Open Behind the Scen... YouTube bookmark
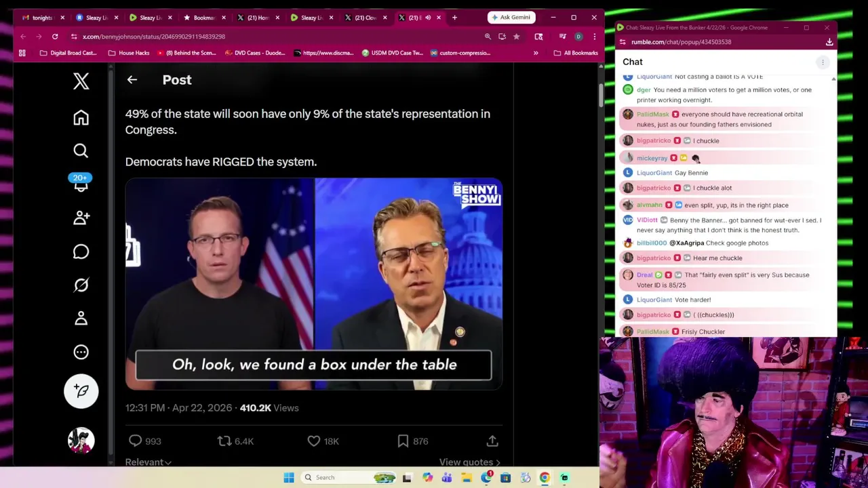 [x=186, y=53]
